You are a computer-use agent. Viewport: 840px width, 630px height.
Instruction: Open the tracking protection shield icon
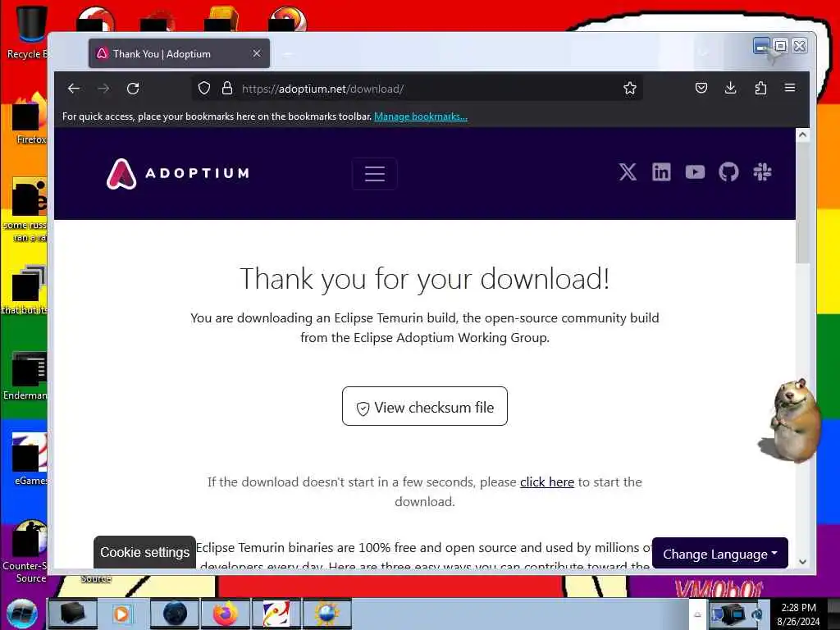(204, 89)
